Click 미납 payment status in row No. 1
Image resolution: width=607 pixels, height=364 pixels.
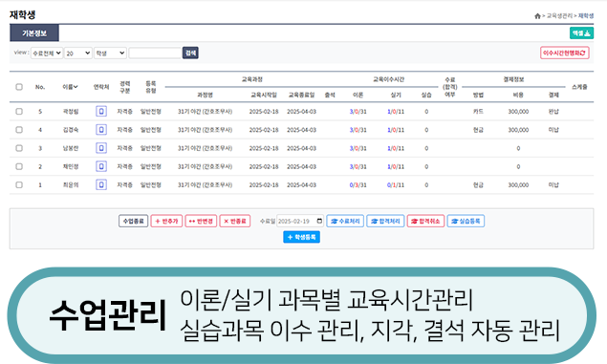tap(553, 185)
